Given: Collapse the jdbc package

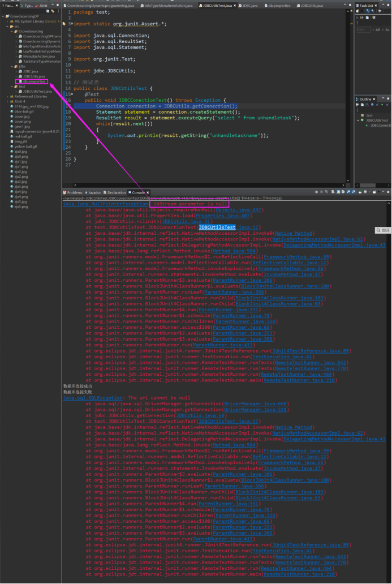Looking at the screenshot, I should pos(11,66).
